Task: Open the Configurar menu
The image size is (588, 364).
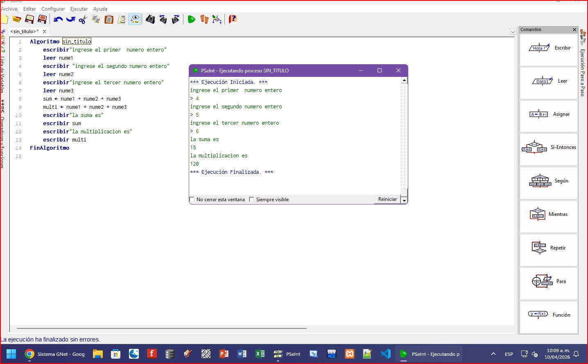Action: (x=53, y=9)
